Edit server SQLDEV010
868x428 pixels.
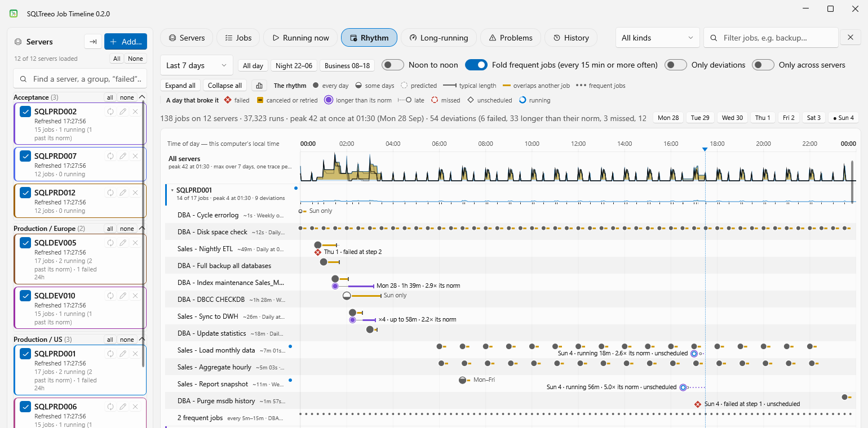(123, 296)
